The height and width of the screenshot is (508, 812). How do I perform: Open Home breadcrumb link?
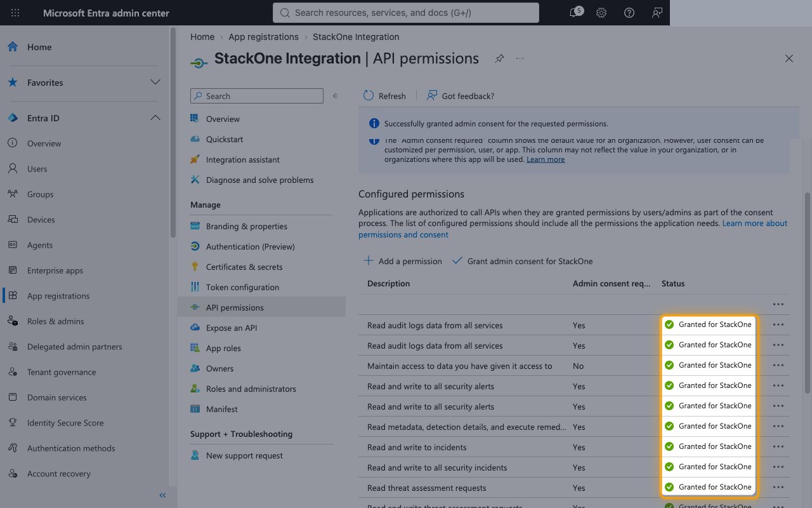[x=202, y=37]
